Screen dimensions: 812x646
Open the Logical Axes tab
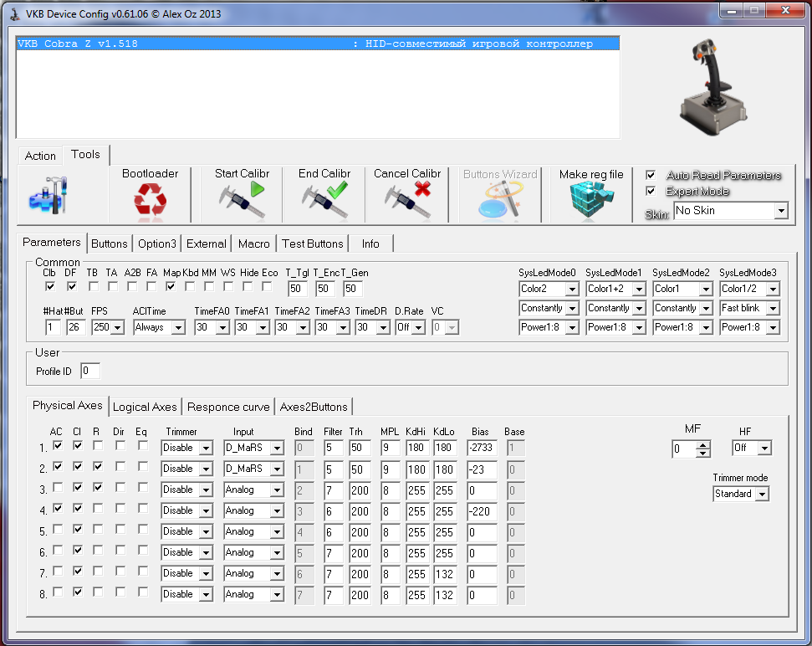[x=145, y=407]
